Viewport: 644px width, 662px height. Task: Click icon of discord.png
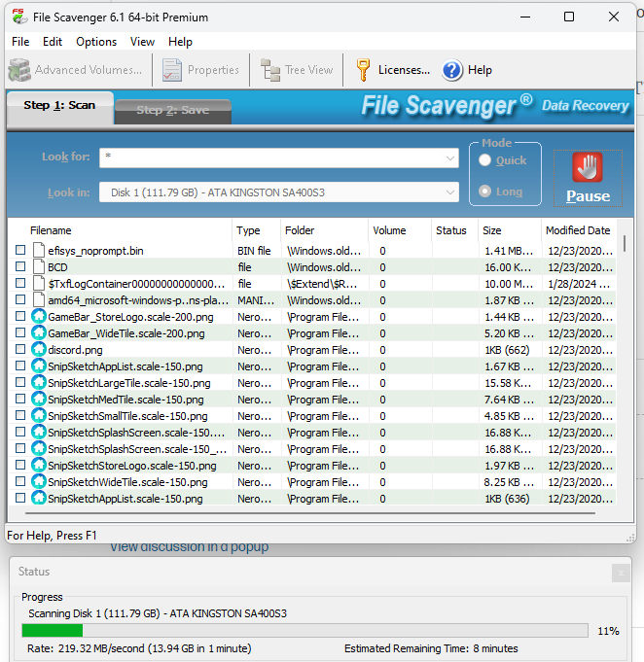39,349
